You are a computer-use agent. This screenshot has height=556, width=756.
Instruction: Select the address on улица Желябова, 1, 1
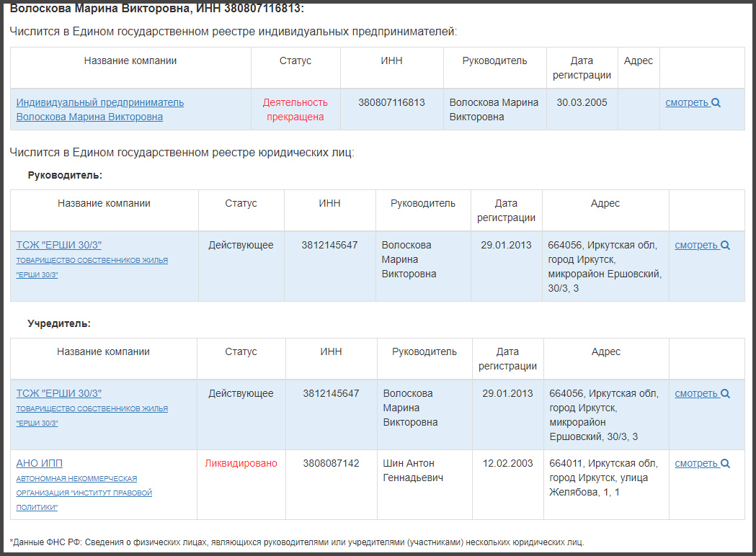604,478
